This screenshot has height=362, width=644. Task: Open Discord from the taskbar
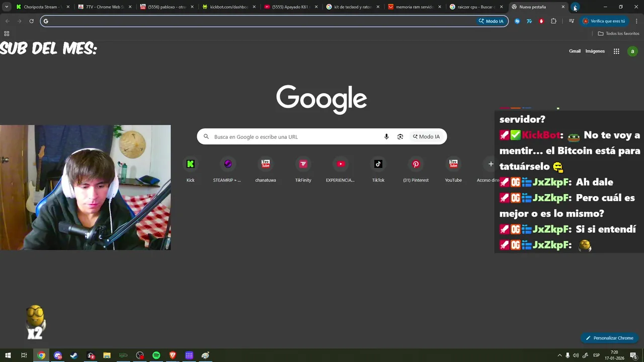pyautogui.click(x=58, y=355)
